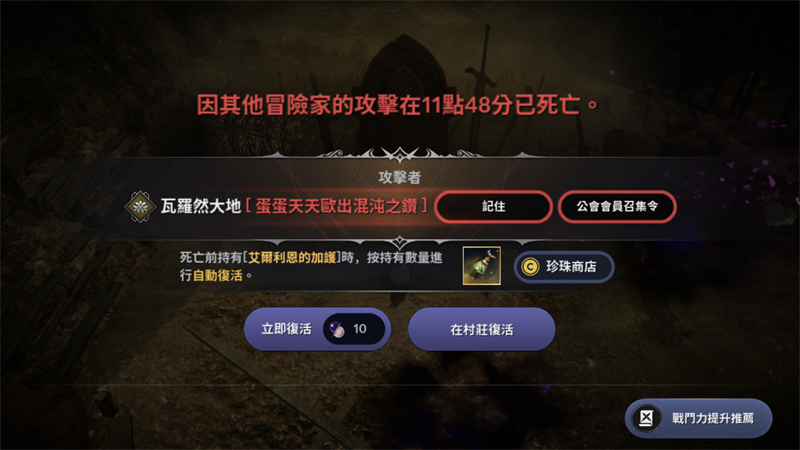This screenshot has height=450, width=800.
Task: Click the red death notice message
Action: tap(397, 105)
